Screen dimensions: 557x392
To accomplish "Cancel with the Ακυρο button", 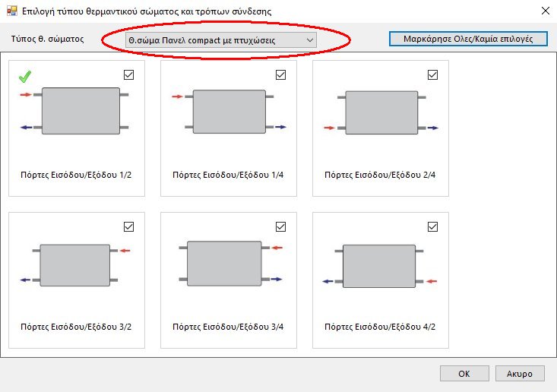I will coord(520,374).
